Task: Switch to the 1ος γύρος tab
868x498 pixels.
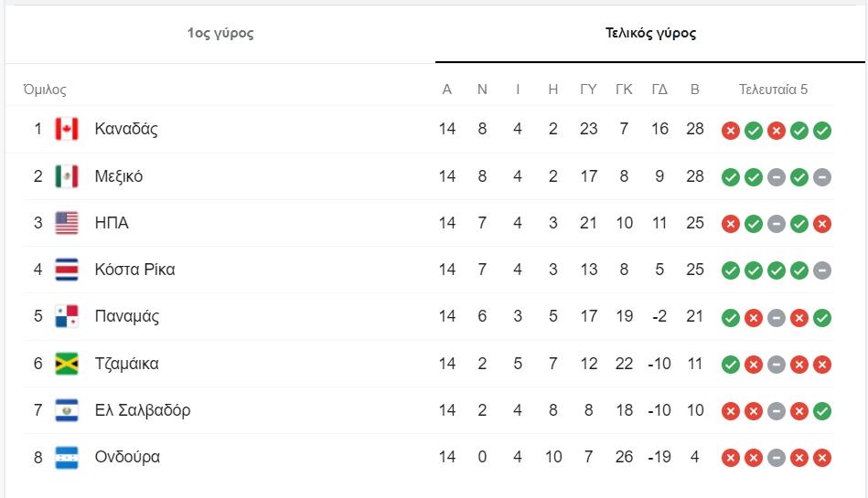Action: click(220, 34)
